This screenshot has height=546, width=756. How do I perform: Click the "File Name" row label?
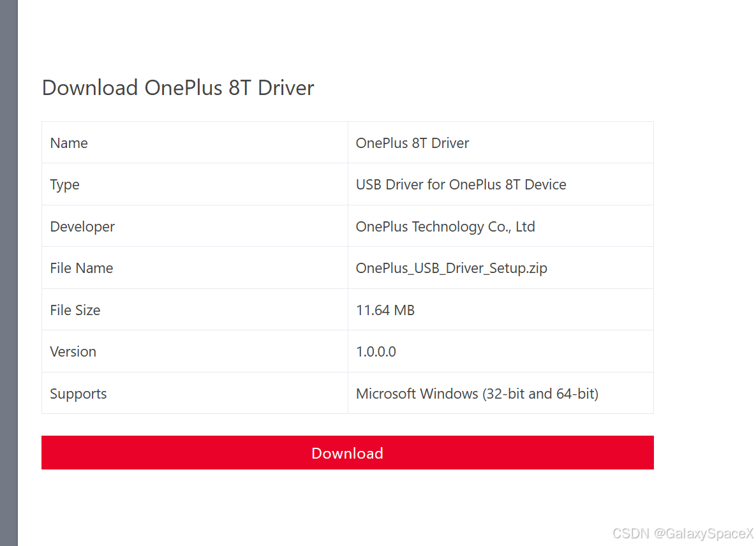tap(82, 268)
